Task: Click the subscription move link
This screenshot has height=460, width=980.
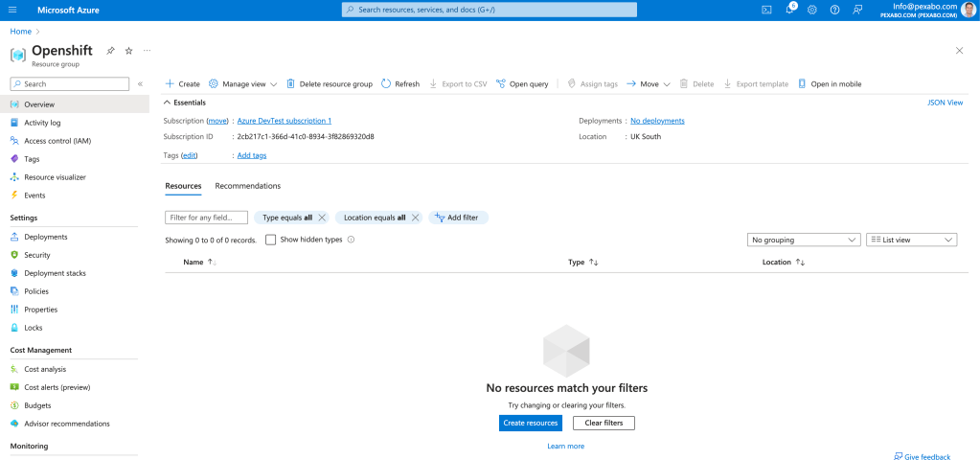Action: click(217, 121)
